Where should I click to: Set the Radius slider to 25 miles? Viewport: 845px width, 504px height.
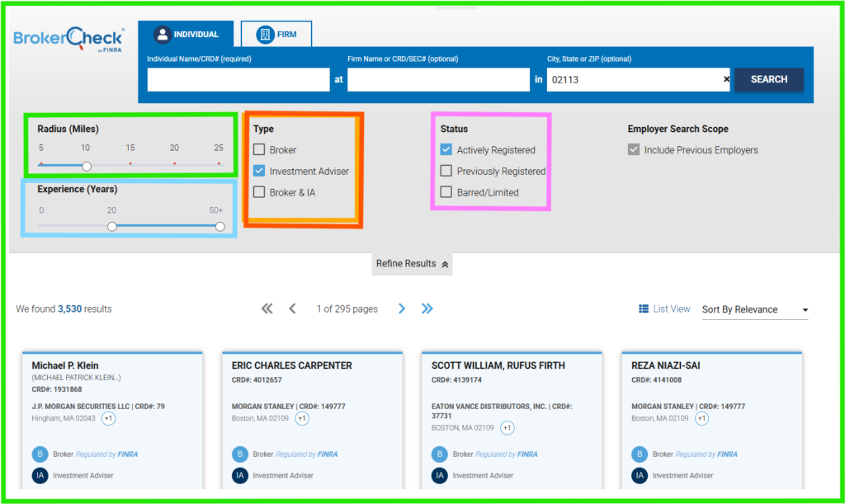pyautogui.click(x=219, y=163)
